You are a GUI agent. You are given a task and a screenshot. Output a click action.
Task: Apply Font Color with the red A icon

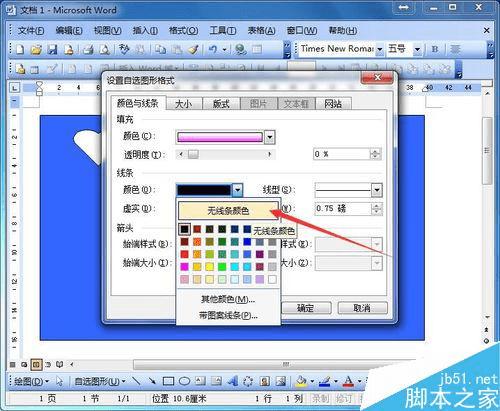pos(348,381)
